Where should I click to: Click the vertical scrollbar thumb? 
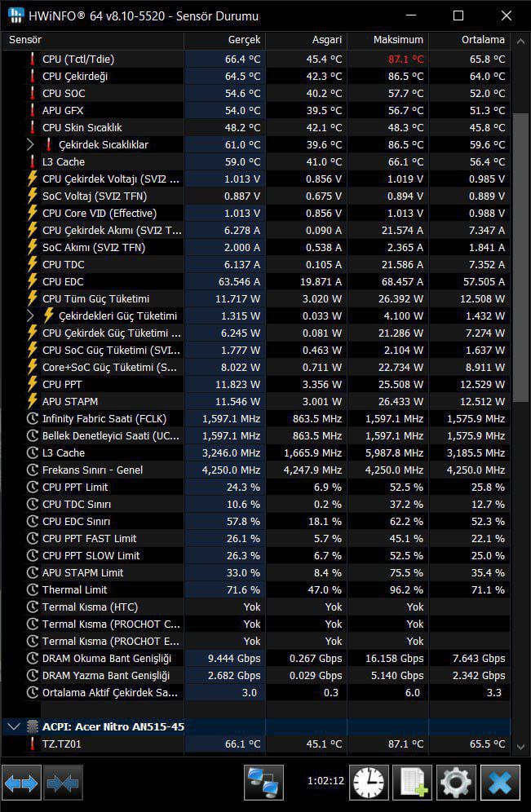pos(521,257)
